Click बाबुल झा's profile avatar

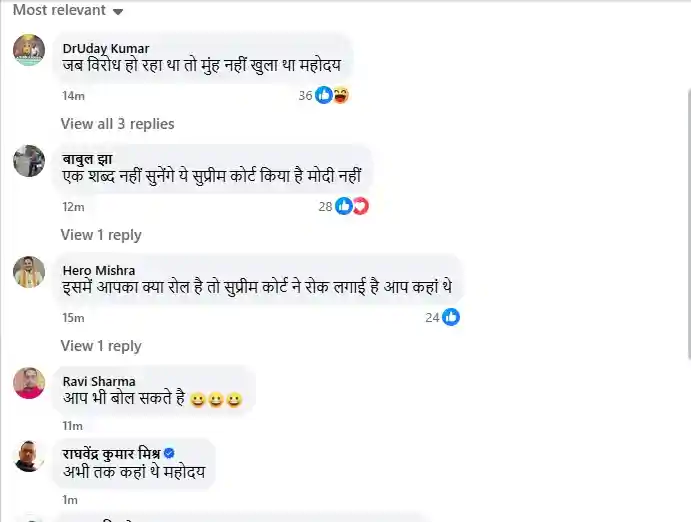29,161
